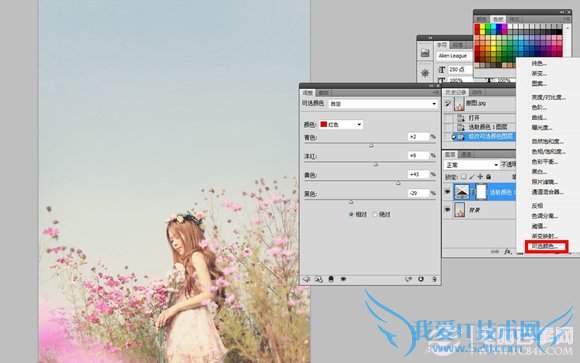580x363 pixels.
Task: Click the lock image pixels brush icon
Action: (x=472, y=177)
